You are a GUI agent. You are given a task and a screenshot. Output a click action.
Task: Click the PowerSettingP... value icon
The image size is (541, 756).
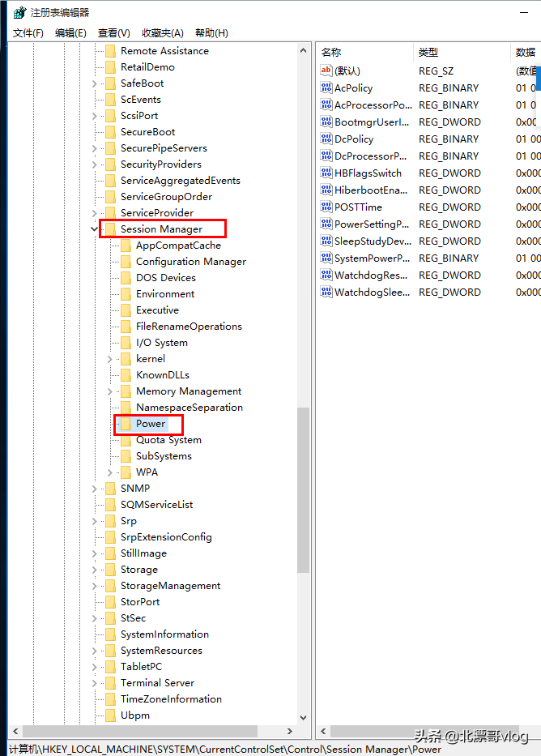(x=326, y=224)
